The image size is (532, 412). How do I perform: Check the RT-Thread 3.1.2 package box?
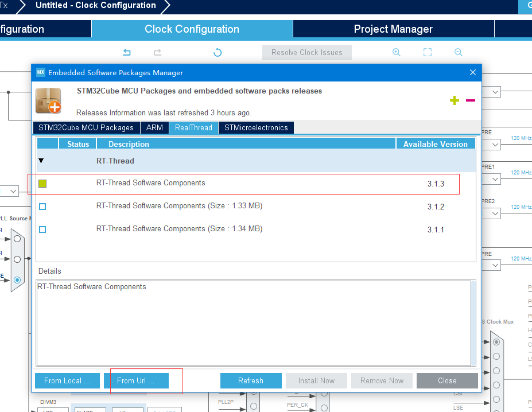(x=42, y=207)
